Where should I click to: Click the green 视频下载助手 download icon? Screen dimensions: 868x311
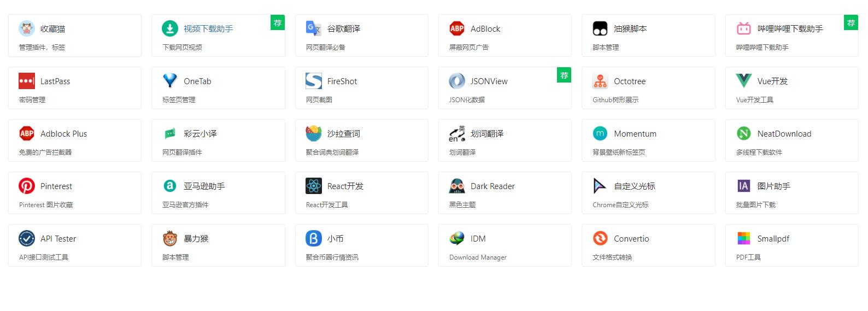tap(170, 28)
